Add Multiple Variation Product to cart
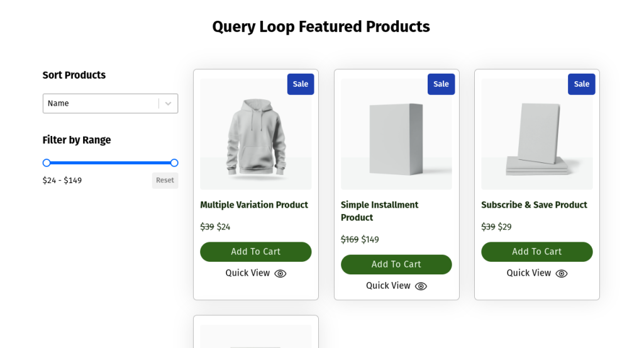 coord(255,252)
